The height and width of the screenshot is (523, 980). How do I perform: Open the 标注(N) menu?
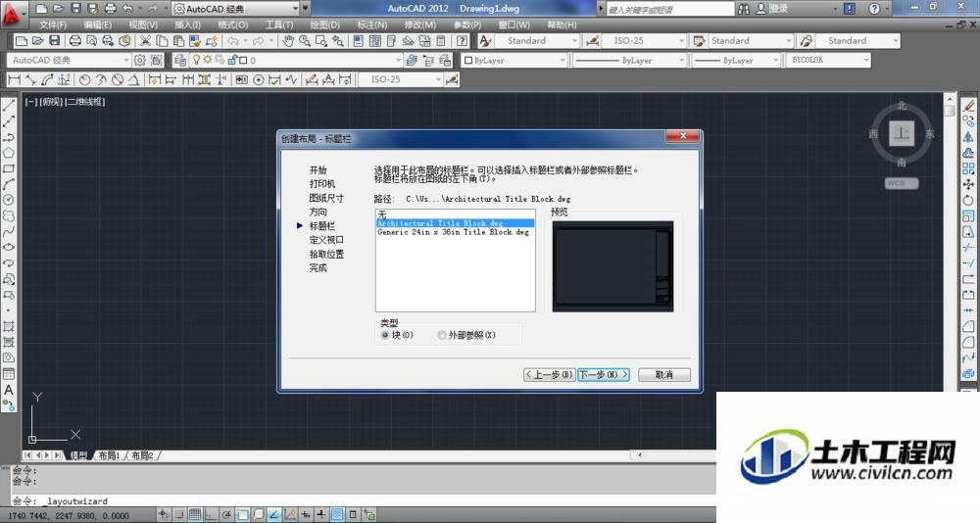(x=372, y=25)
